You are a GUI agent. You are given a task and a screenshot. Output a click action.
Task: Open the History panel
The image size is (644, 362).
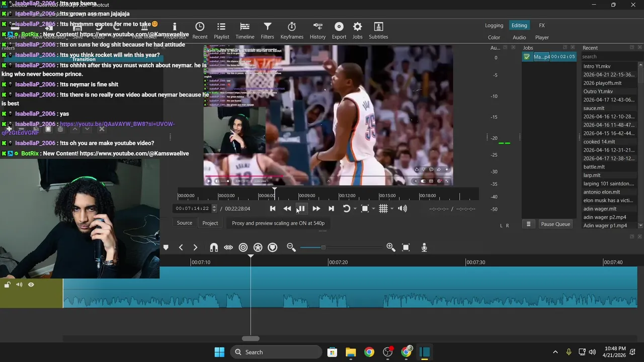317,30
